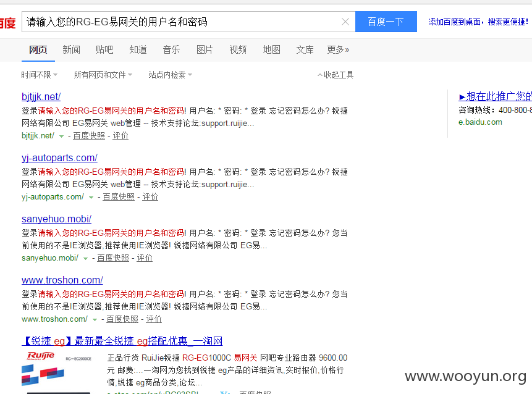The height and width of the screenshot is (394, 532).
Task: Switch to the 新闻 tab
Action: [x=71, y=50]
